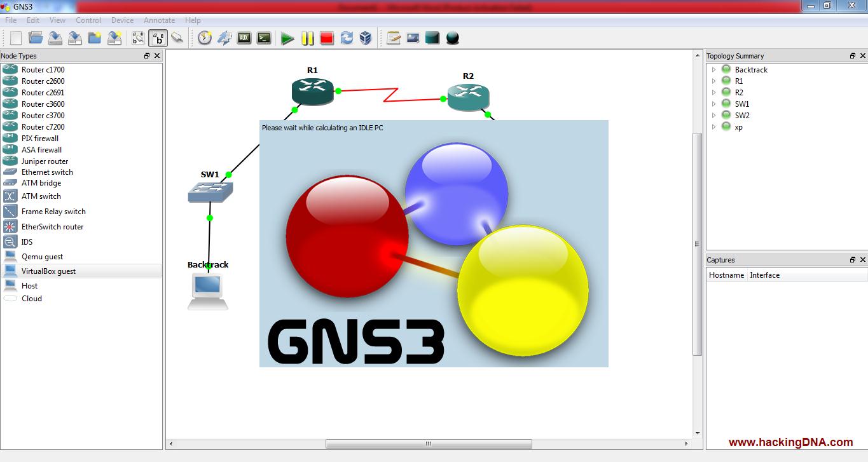Click the snapshot clock icon
Image resolution: width=868 pixels, height=462 pixels.
[x=205, y=38]
